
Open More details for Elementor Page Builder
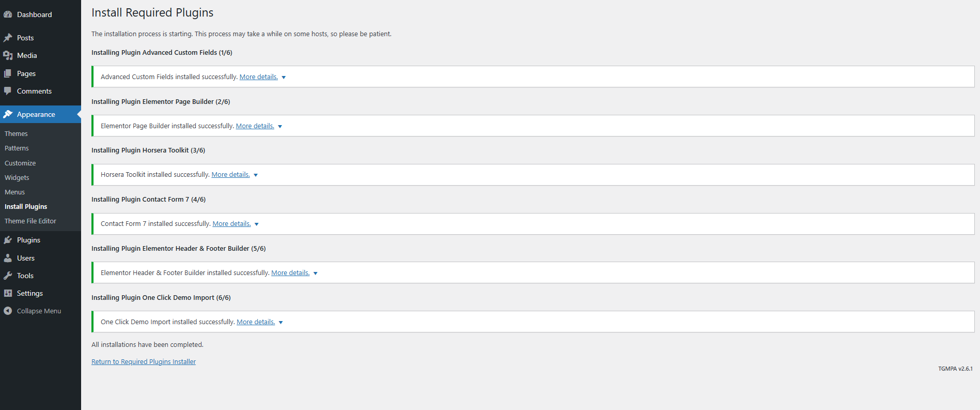[255, 126]
